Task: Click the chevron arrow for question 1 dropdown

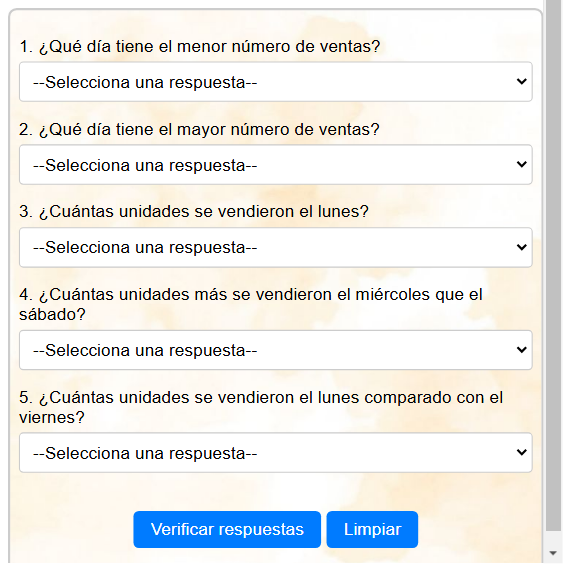Action: click(521, 81)
